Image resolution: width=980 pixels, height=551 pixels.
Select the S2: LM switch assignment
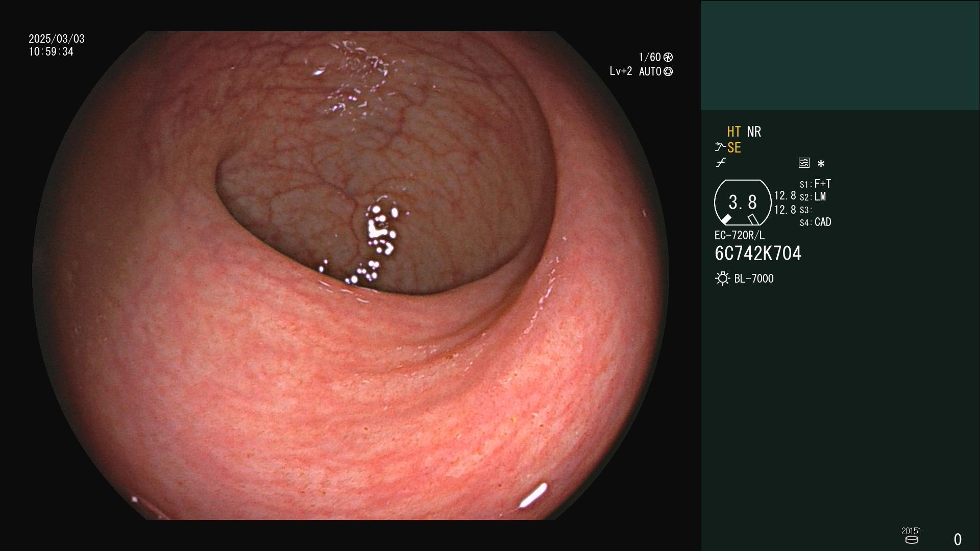pyautogui.click(x=813, y=197)
